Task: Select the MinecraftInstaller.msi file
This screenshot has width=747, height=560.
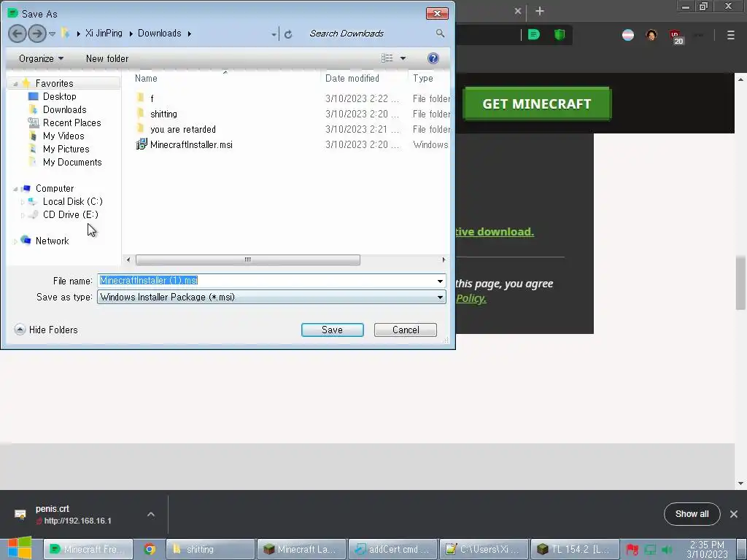Action: click(191, 145)
